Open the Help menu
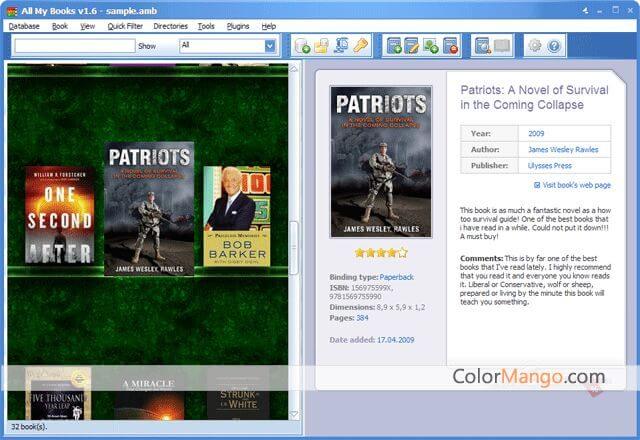 [x=269, y=26]
